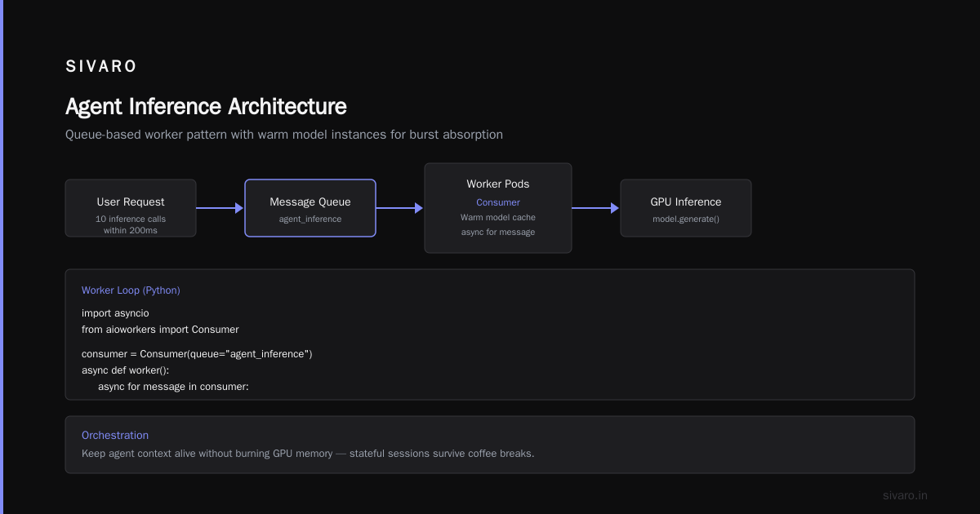Select the Agent Inference Architecture heading
980x514 pixels.
pos(206,107)
